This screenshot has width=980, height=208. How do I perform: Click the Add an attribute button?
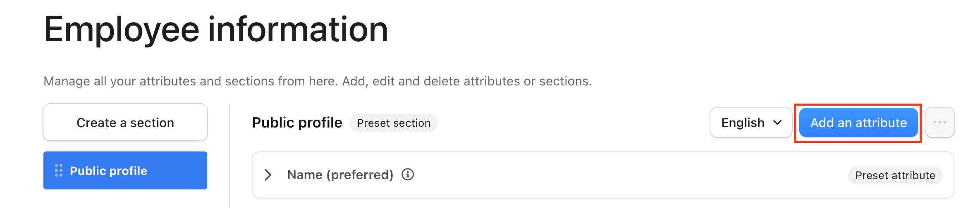tap(858, 123)
